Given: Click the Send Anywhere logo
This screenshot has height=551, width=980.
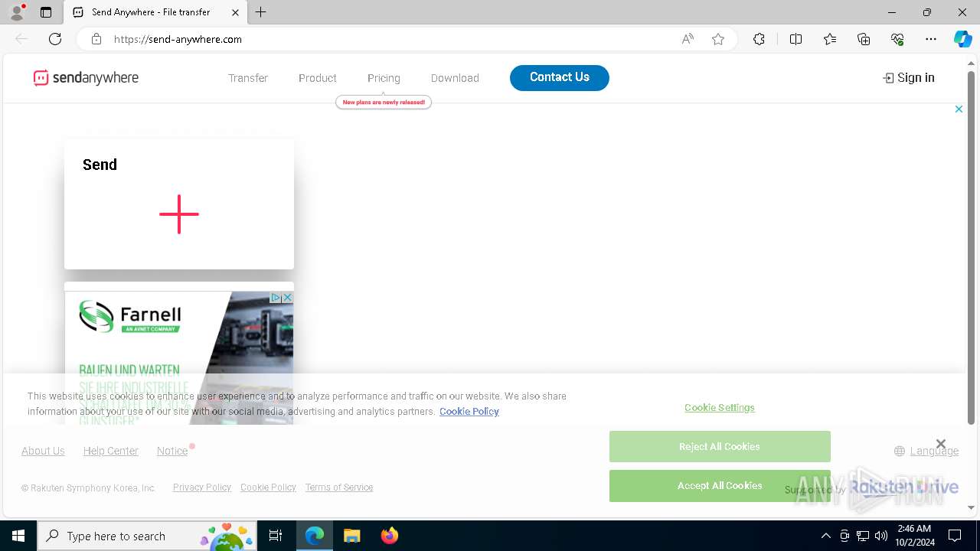Looking at the screenshot, I should [86, 78].
